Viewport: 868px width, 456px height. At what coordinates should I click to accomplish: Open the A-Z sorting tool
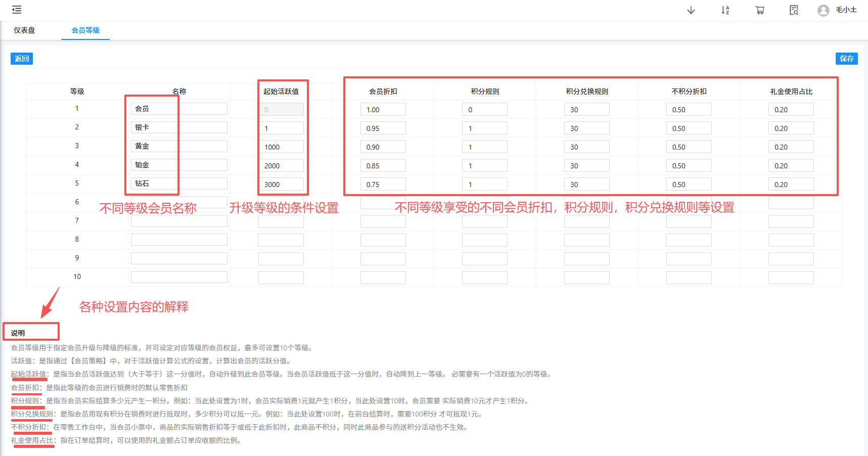coord(725,10)
